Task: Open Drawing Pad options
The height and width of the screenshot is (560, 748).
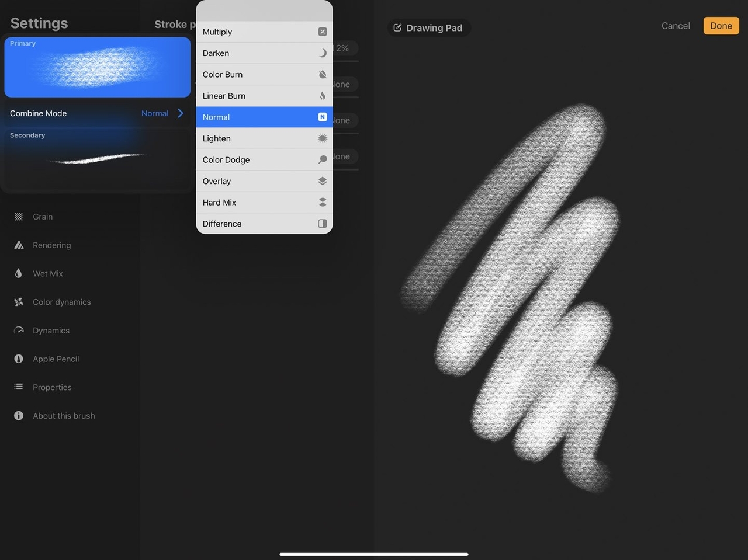Action: tap(428, 28)
